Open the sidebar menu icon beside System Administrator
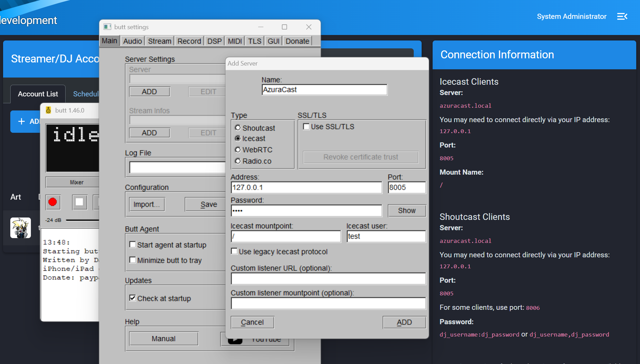Screen dimensions: 640x364 click(622, 16)
